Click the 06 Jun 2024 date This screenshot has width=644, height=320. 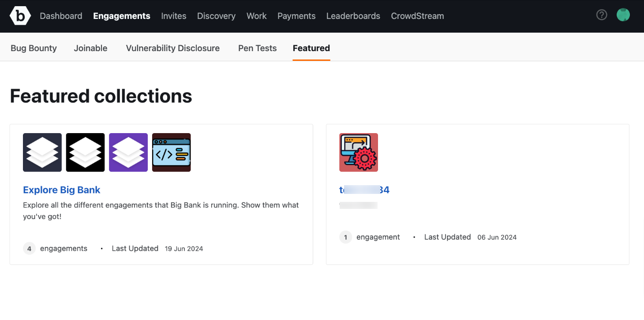tap(497, 237)
